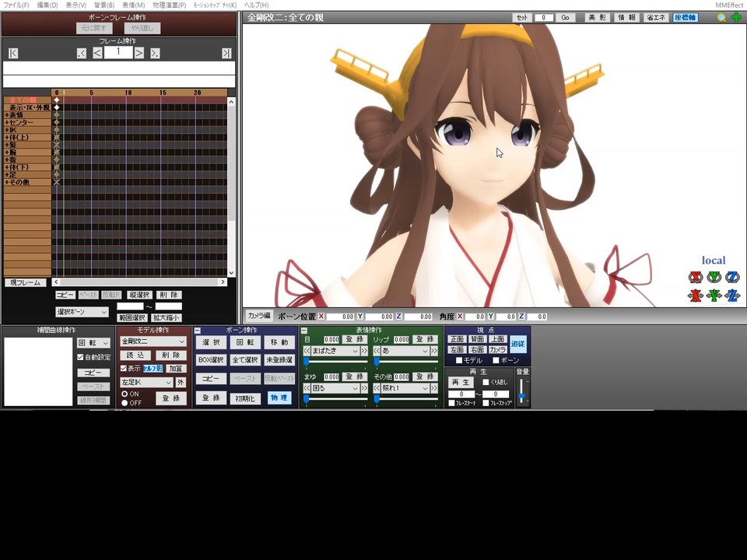Open the 照れ1 other morph dropdown

[x=405, y=389]
